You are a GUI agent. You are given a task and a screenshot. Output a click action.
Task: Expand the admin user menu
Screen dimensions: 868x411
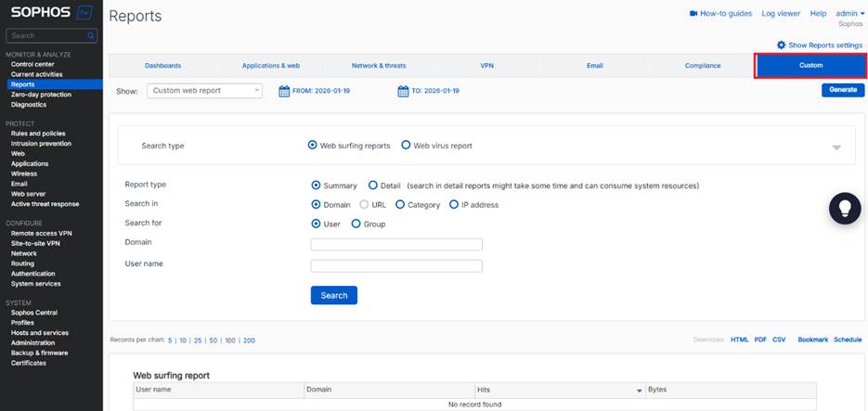[x=847, y=14]
